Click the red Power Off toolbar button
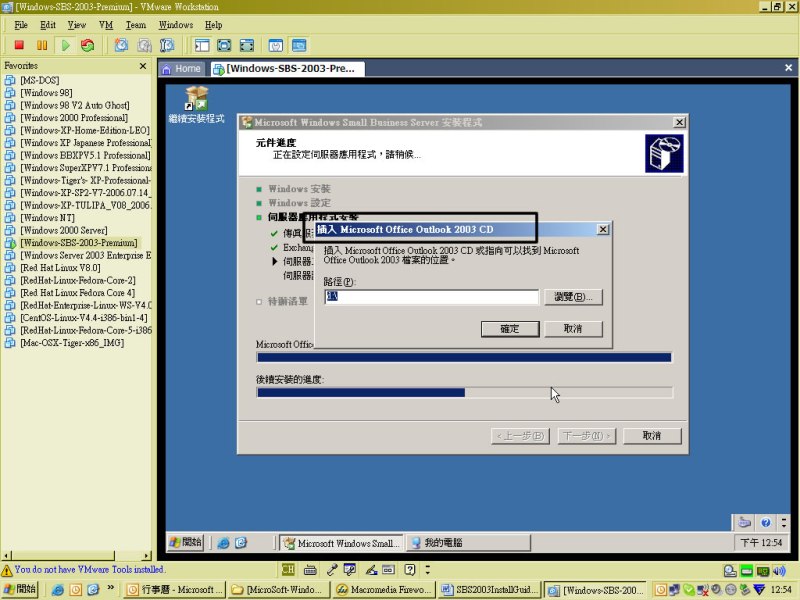The width and height of the screenshot is (800, 600). click(x=18, y=45)
